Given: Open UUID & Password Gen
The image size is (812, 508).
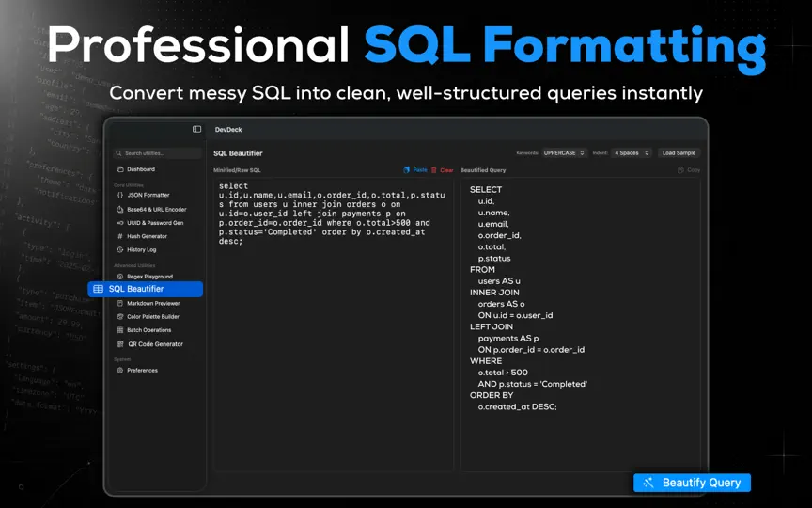Looking at the screenshot, I should (155, 223).
